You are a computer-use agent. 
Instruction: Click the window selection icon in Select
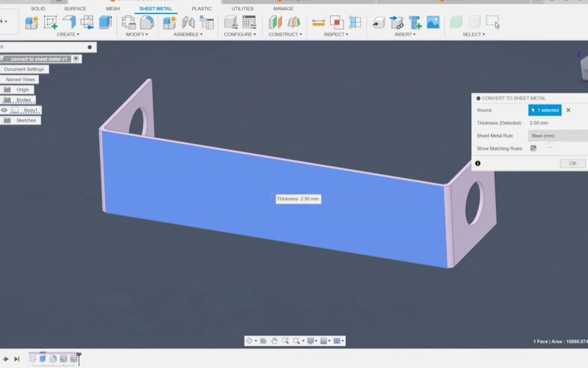(492, 22)
